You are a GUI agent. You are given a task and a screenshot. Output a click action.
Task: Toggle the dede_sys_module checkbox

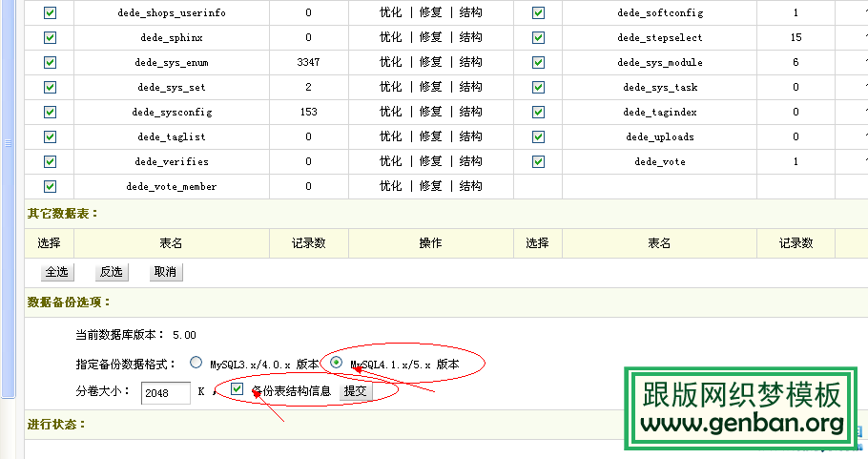[538, 63]
